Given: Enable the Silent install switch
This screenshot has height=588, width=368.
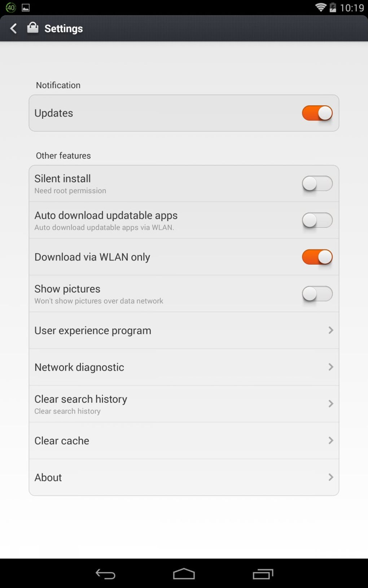Looking at the screenshot, I should click(317, 184).
